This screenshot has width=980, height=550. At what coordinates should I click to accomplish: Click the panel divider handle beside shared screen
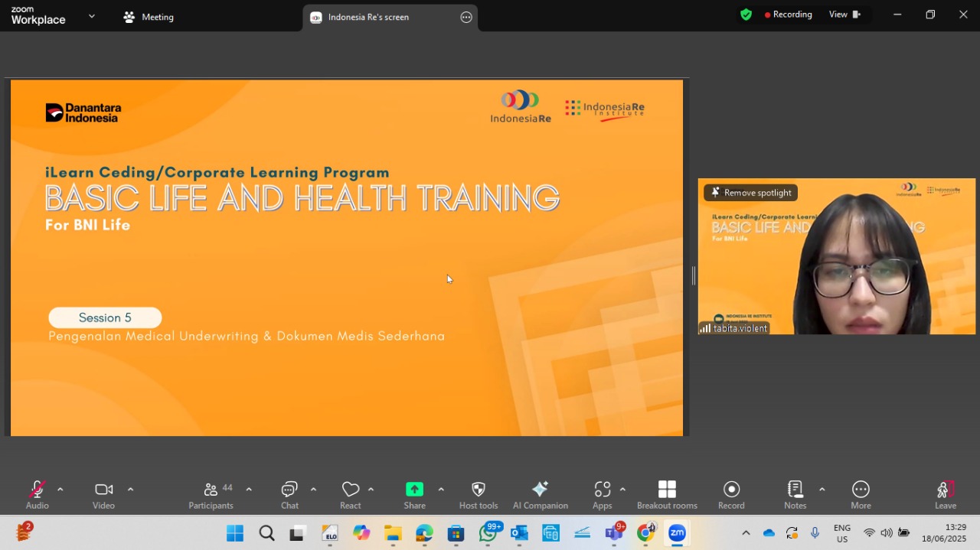click(694, 276)
